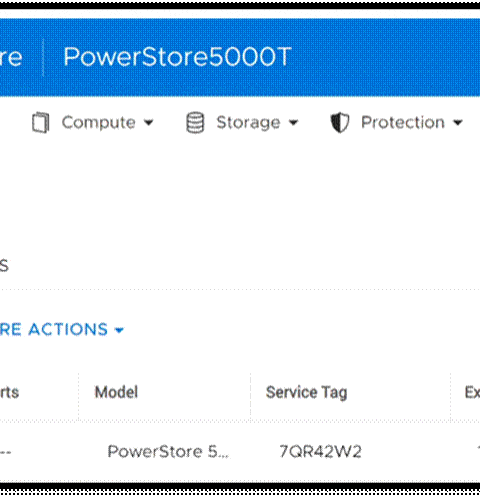480x503 pixels.
Task: Select the PowerStore 5... model cell
Action: point(168,452)
